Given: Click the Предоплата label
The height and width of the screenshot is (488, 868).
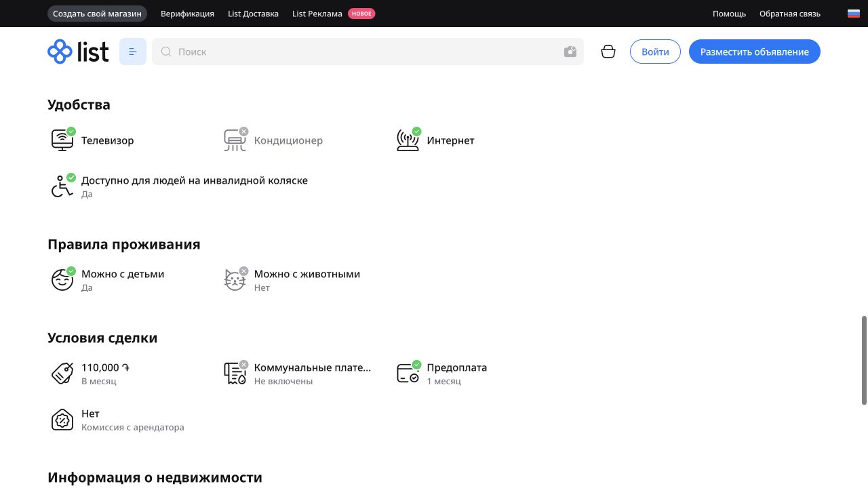Looking at the screenshot, I should pos(457,367).
